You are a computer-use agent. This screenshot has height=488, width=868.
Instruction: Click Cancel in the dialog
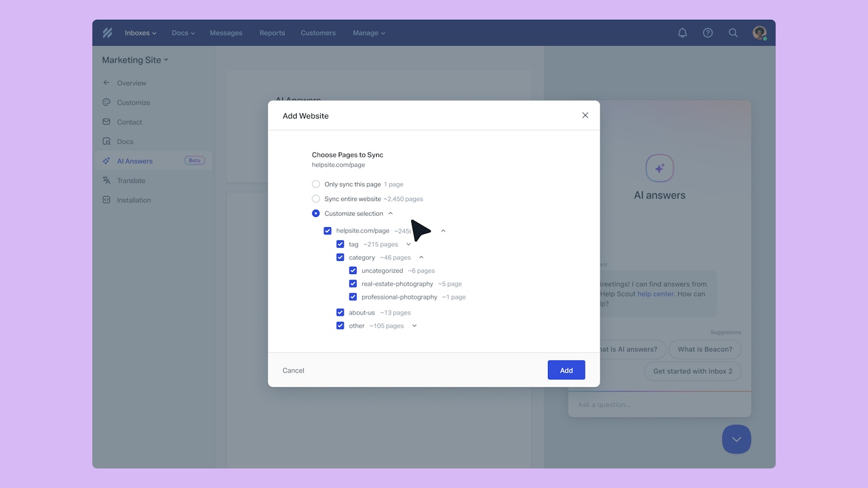click(x=294, y=371)
